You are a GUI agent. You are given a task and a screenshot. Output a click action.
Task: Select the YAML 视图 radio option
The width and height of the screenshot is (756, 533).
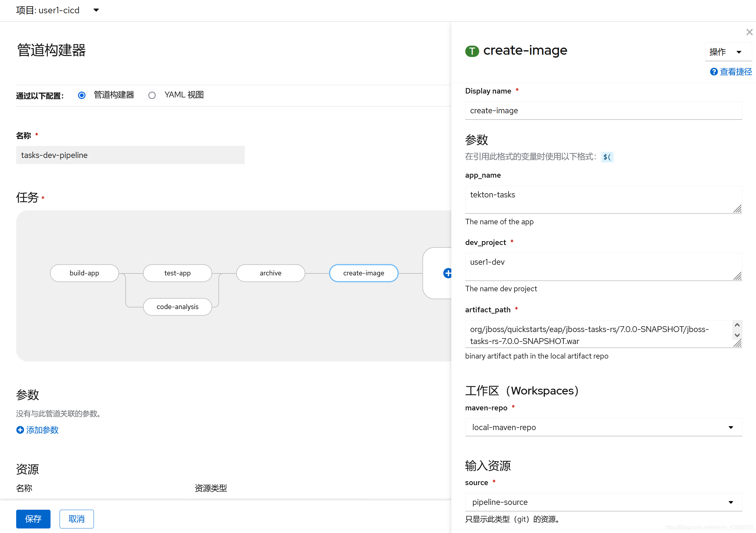[x=152, y=95]
